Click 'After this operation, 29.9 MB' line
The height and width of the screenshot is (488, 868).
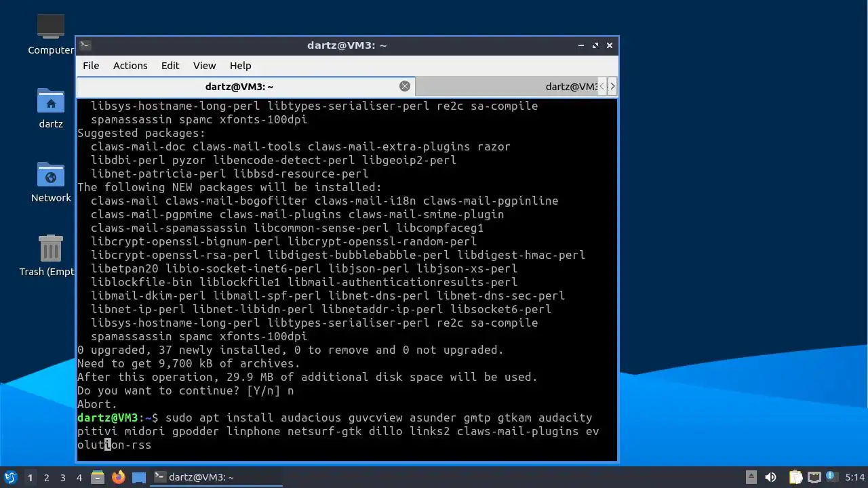307,377
